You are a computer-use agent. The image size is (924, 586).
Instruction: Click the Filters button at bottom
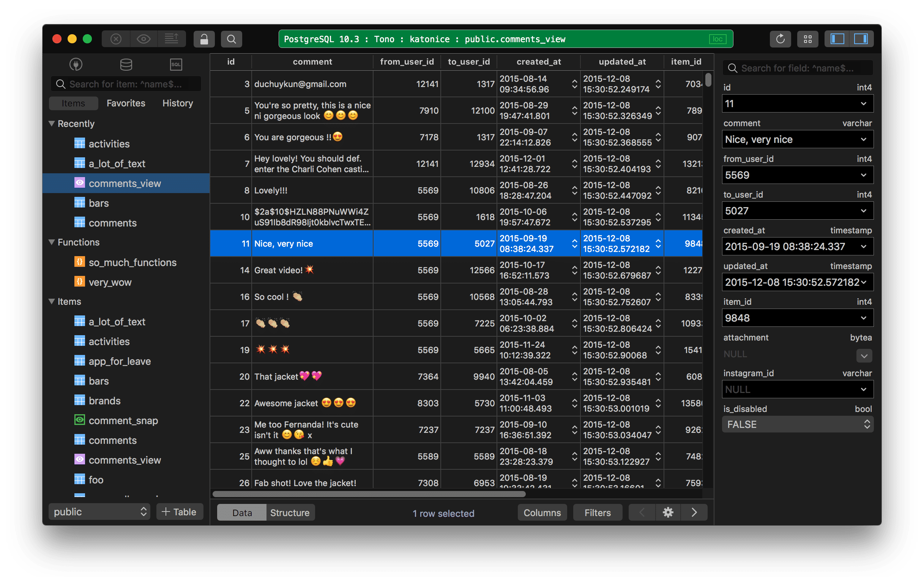598,513
